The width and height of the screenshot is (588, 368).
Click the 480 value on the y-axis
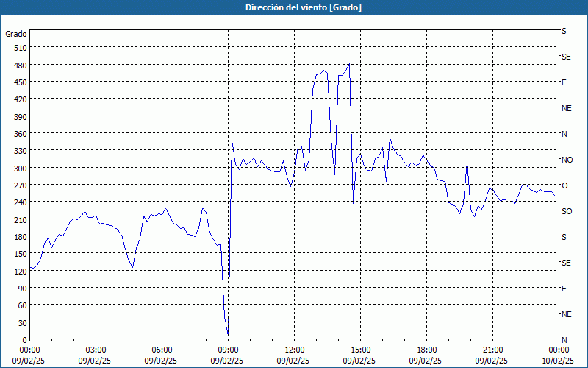(x=21, y=65)
